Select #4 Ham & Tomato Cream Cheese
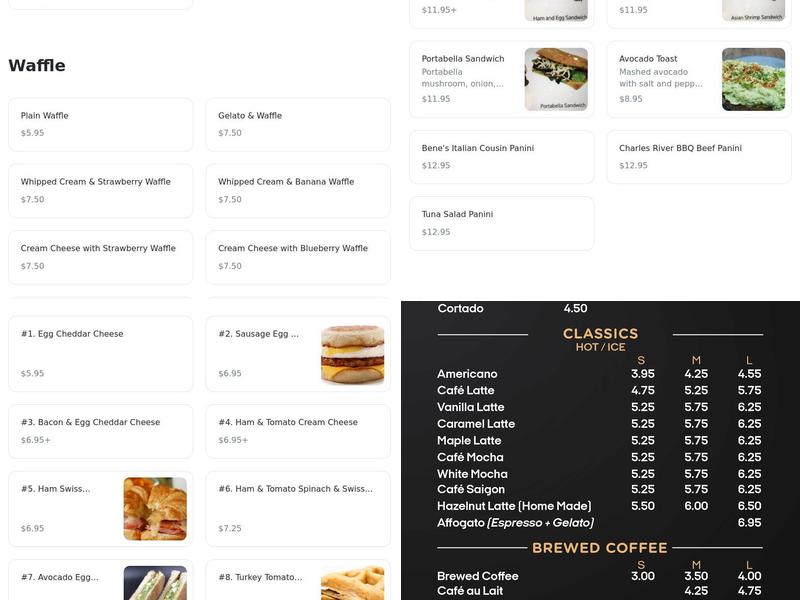800x600 pixels. (297, 430)
